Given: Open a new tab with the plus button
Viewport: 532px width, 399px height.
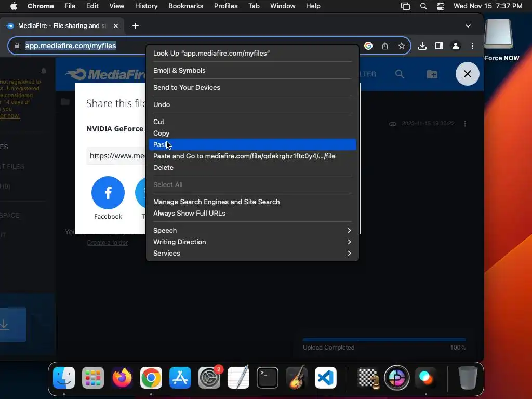Looking at the screenshot, I should pos(136,26).
